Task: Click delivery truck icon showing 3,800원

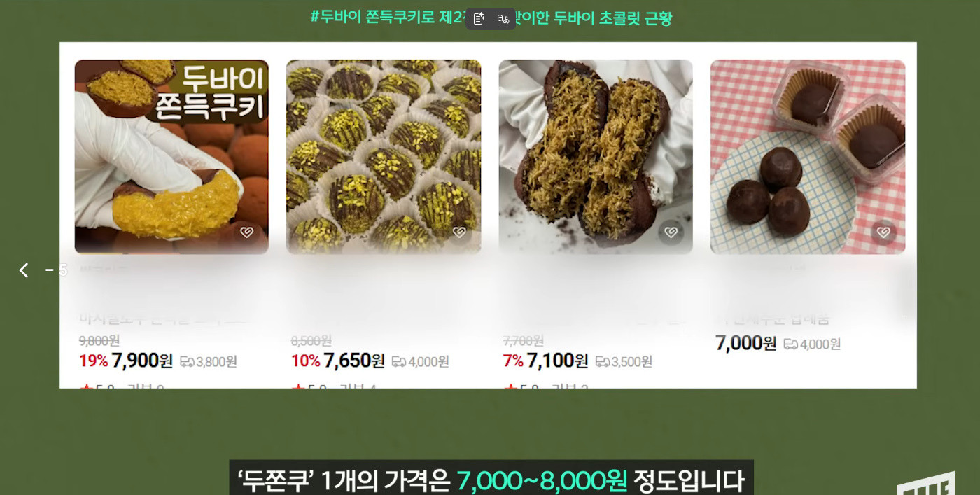Action: [187, 362]
